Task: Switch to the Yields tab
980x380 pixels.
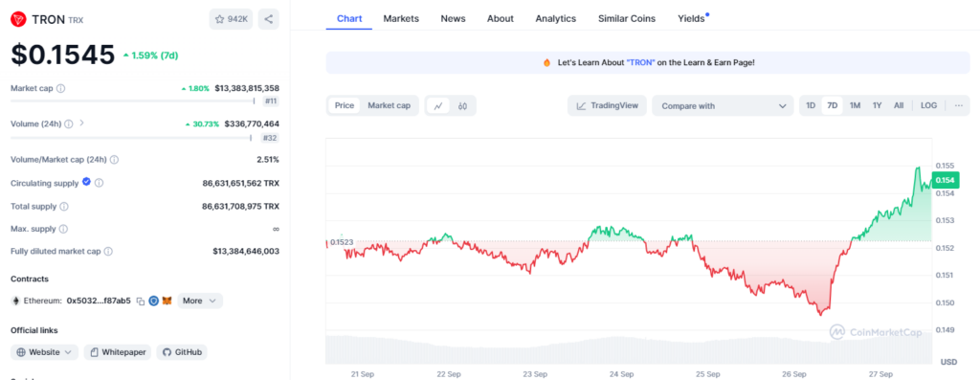Action: point(692,18)
